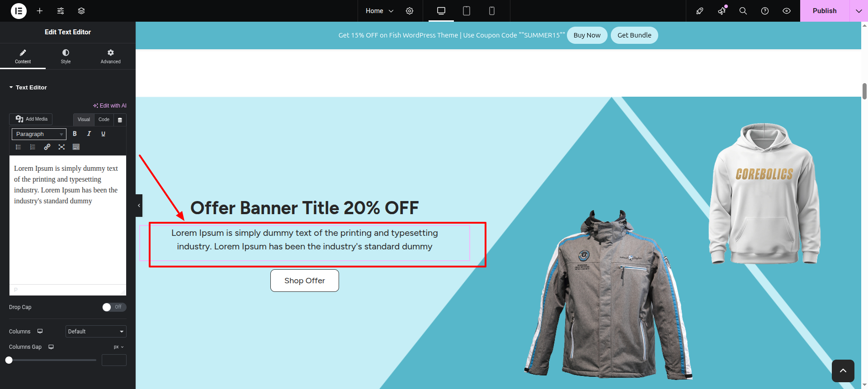The height and width of the screenshot is (389, 868).
Task: Toggle the Drop Cap switch
Action: 114,307
